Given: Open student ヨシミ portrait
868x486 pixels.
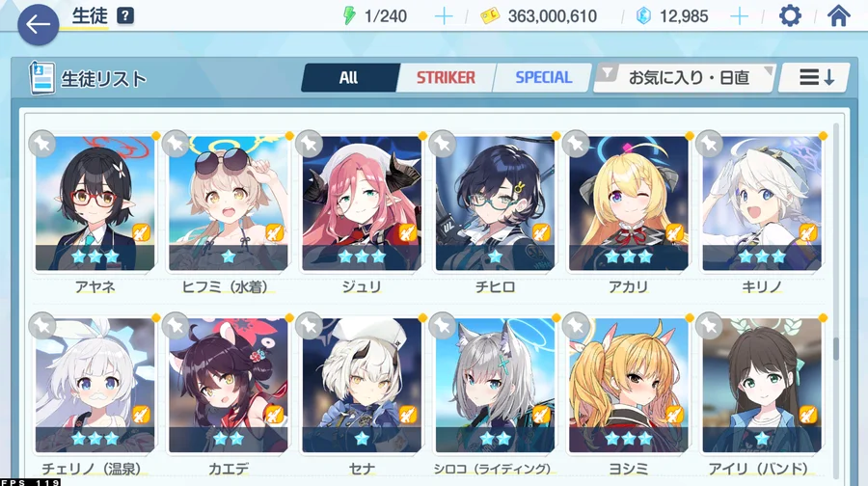Looking at the screenshot, I should [x=628, y=386].
